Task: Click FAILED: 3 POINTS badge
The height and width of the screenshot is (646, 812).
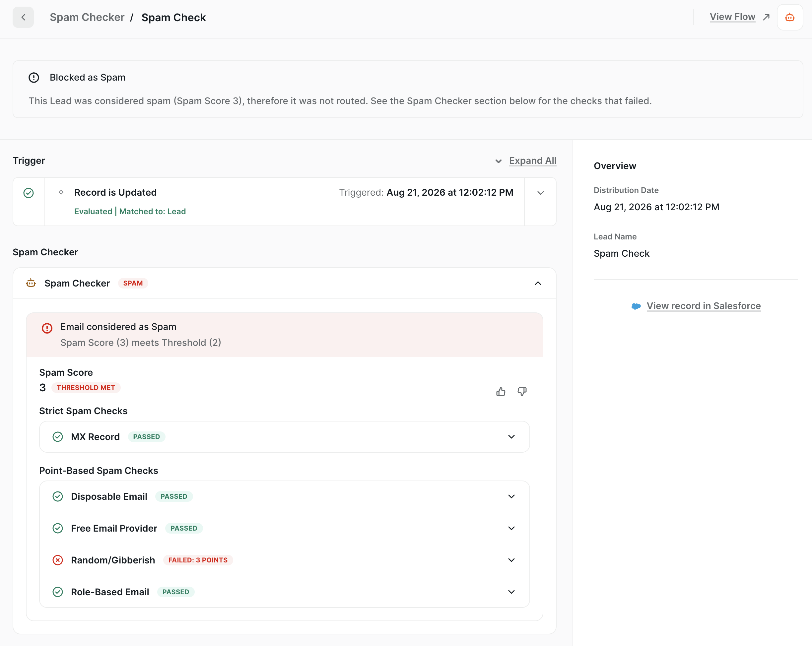Action: [x=198, y=560]
